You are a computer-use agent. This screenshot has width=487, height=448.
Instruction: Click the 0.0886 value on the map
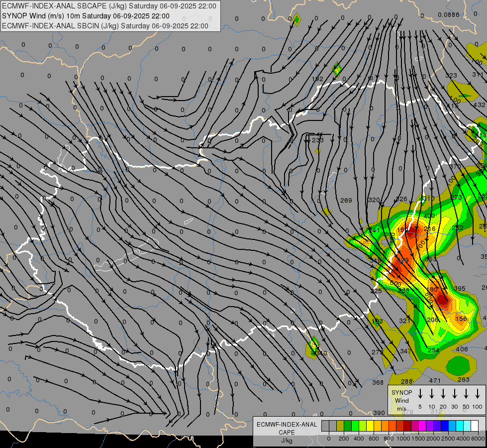click(x=449, y=15)
